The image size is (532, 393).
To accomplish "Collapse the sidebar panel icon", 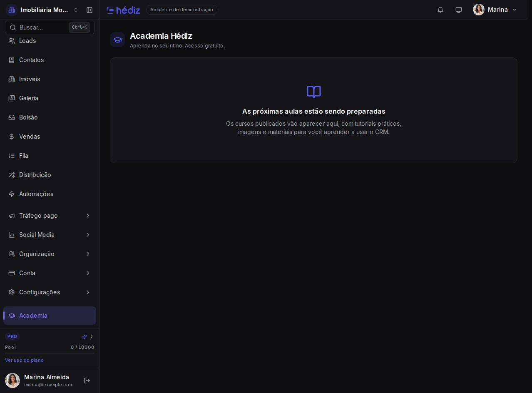I will pyautogui.click(x=89, y=10).
